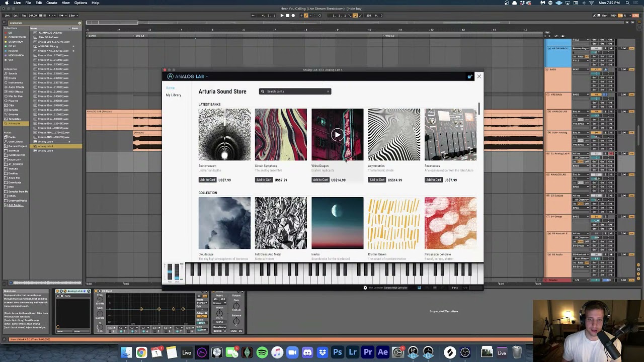Add Resonances bank to cart
644x362 pixels.
(x=433, y=180)
